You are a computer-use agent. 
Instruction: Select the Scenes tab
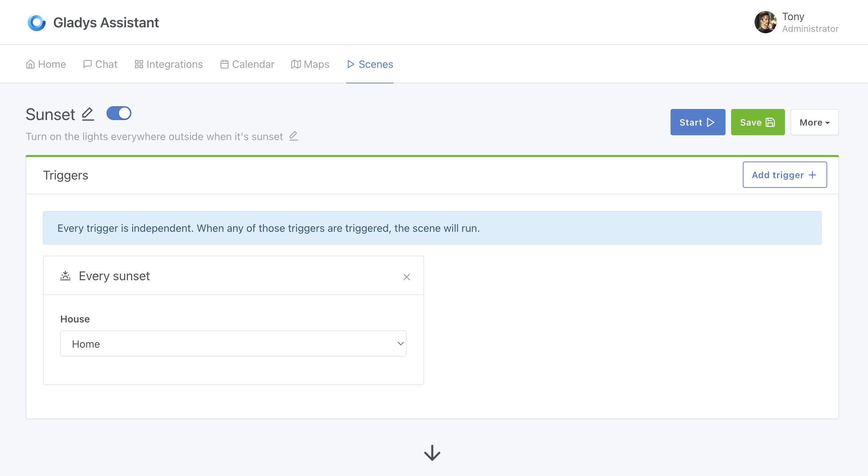370,64
